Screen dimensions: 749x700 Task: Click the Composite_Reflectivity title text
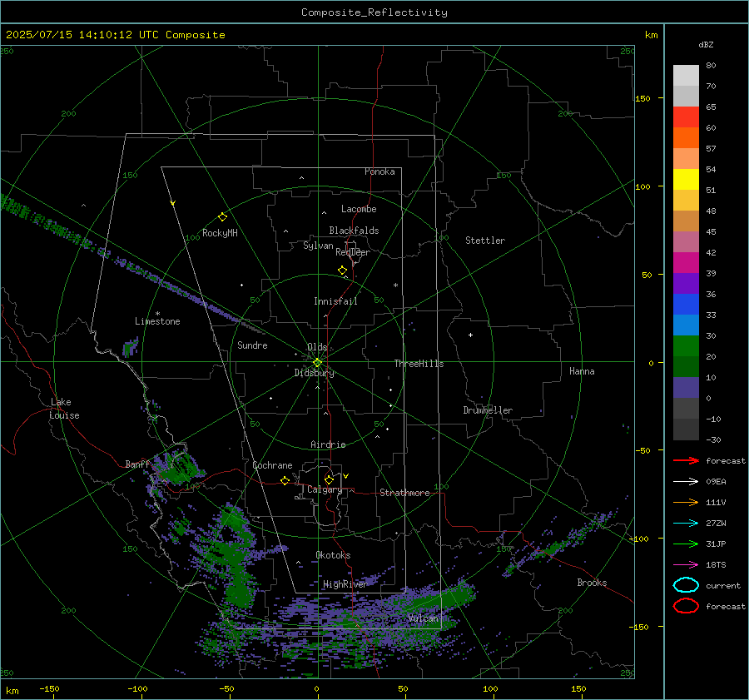tap(374, 12)
